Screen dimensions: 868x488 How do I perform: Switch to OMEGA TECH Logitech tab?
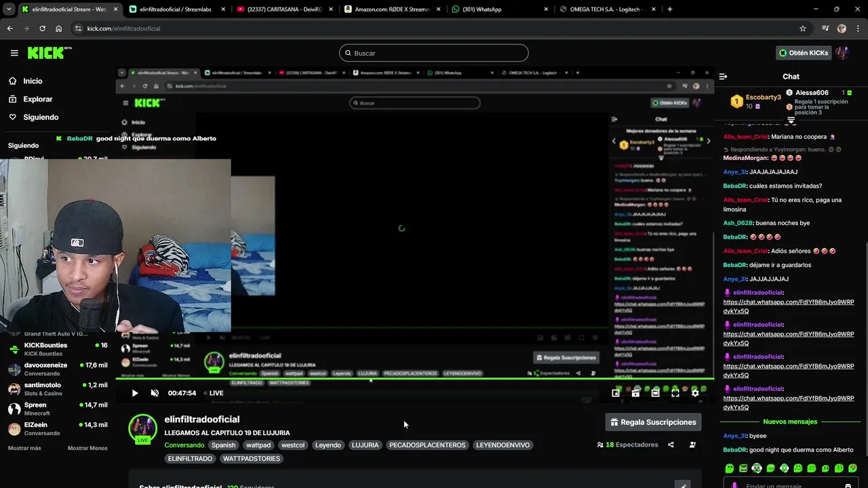(607, 9)
